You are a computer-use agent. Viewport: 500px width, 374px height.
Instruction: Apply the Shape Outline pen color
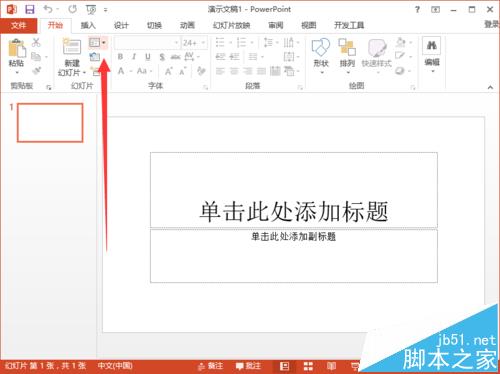point(400,56)
